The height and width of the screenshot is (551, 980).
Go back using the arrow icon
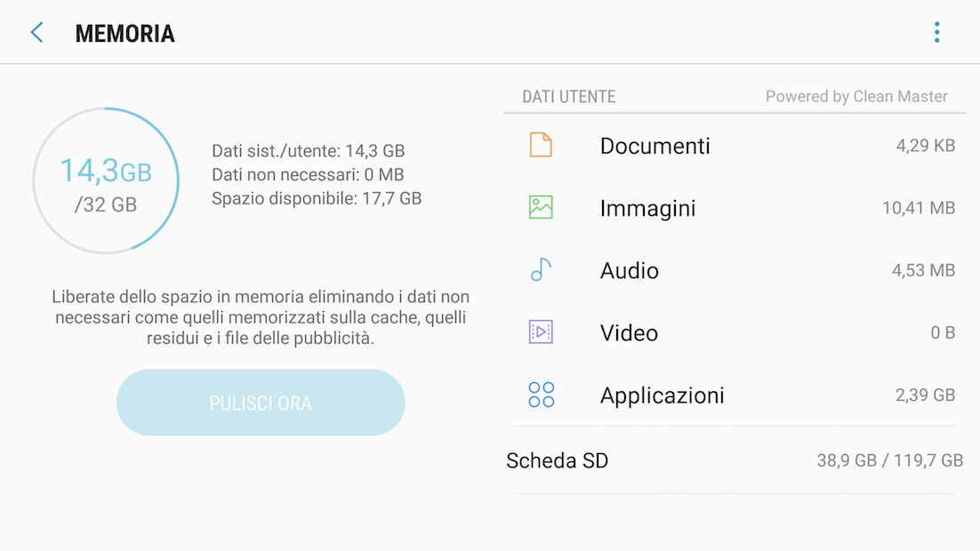(x=36, y=33)
